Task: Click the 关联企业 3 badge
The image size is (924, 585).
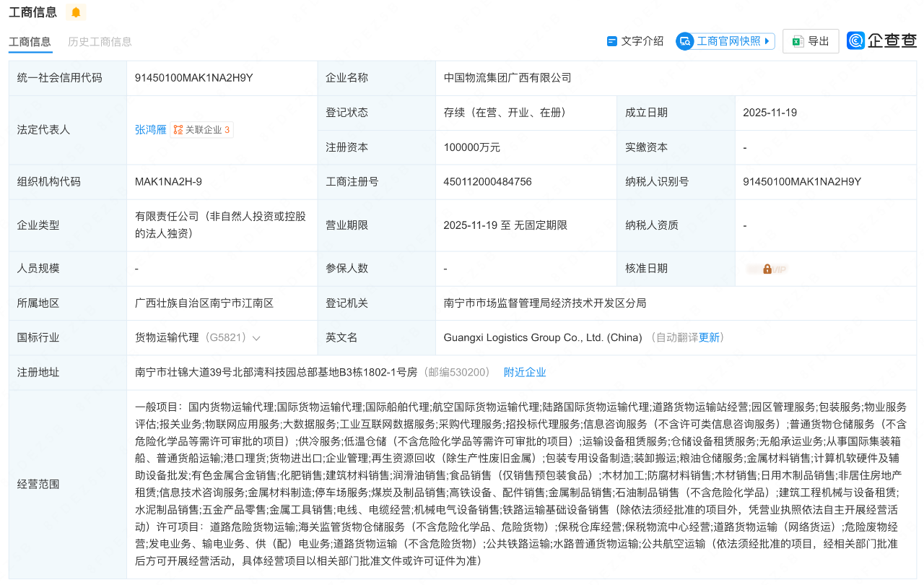Action: [x=201, y=130]
